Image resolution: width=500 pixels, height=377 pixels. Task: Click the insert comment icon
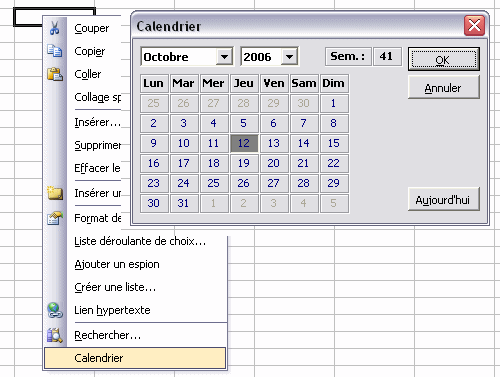click(x=55, y=193)
